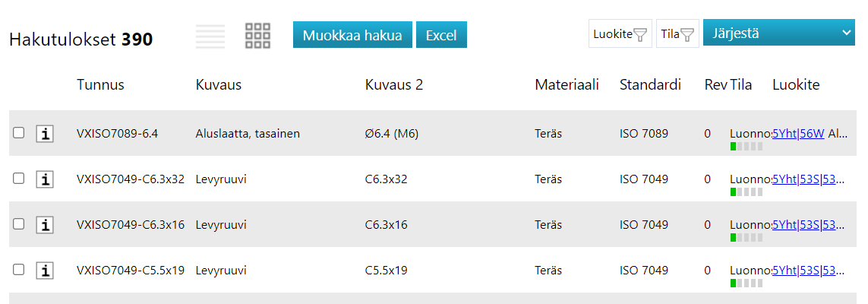Click the Materiaali column header
The image size is (868, 304).
(567, 84)
